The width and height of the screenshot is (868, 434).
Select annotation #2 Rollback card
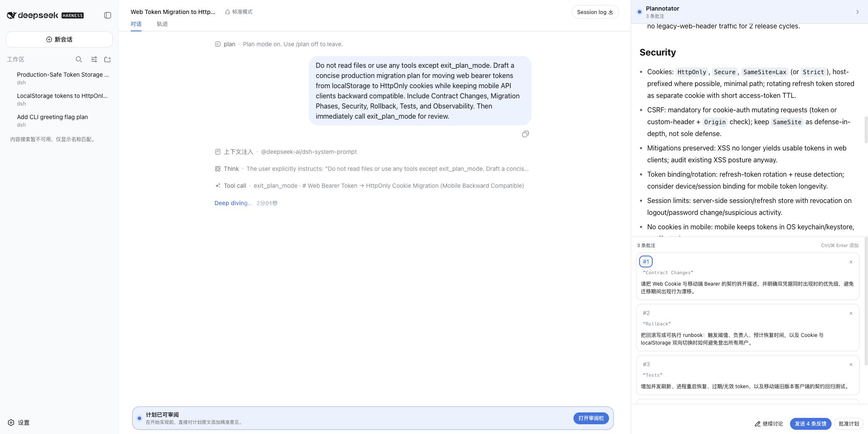[748, 328]
